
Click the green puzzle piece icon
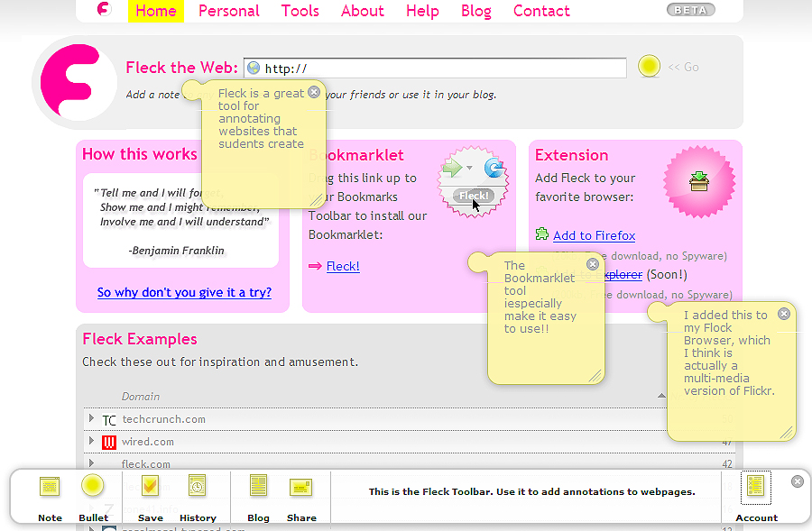[541, 233]
